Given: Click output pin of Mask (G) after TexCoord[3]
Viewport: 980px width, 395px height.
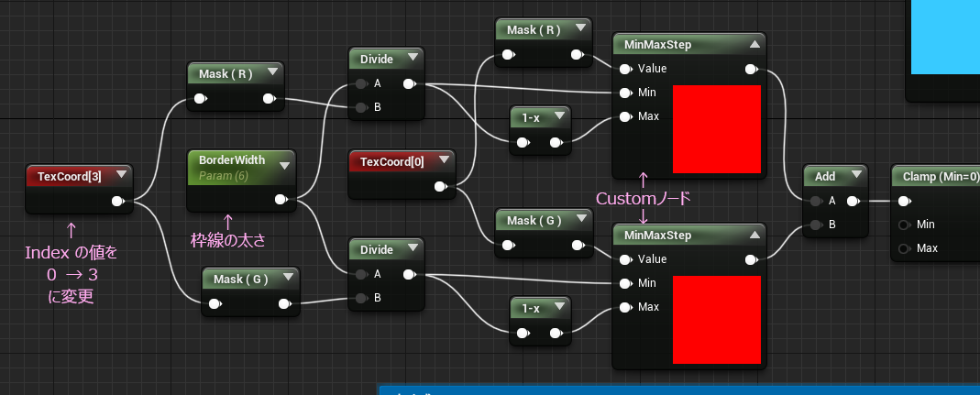Looking at the screenshot, I should coord(284,303).
